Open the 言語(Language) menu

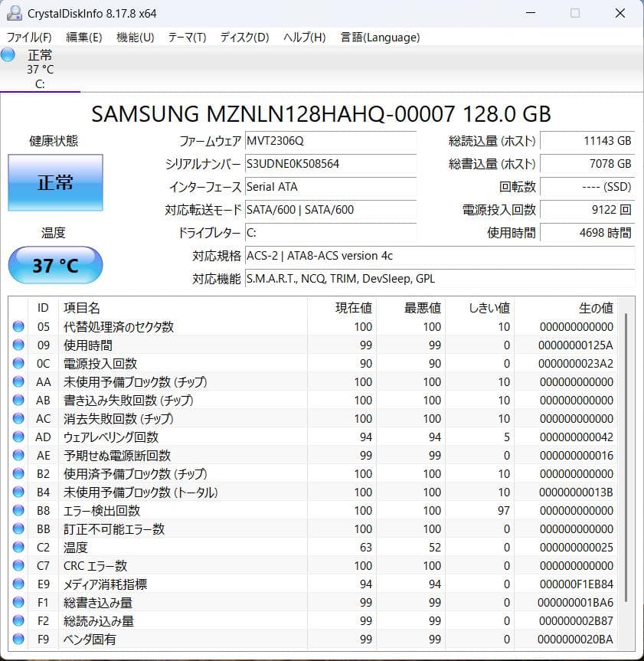380,37
